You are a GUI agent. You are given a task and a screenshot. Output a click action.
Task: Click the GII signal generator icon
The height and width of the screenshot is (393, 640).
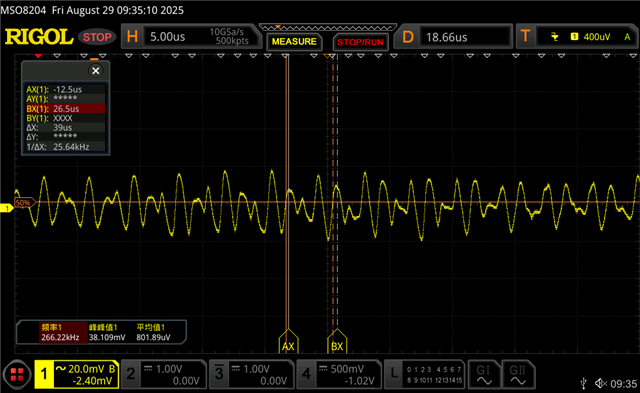(518, 375)
